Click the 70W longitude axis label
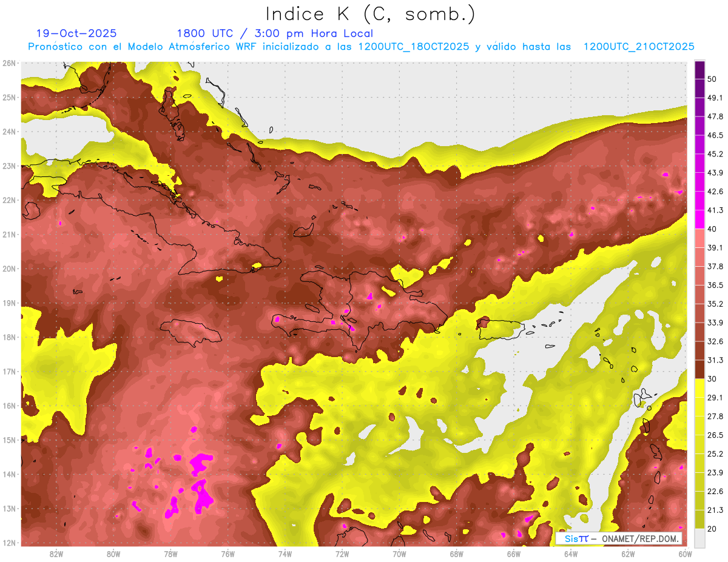The height and width of the screenshot is (562, 728). pos(399,554)
